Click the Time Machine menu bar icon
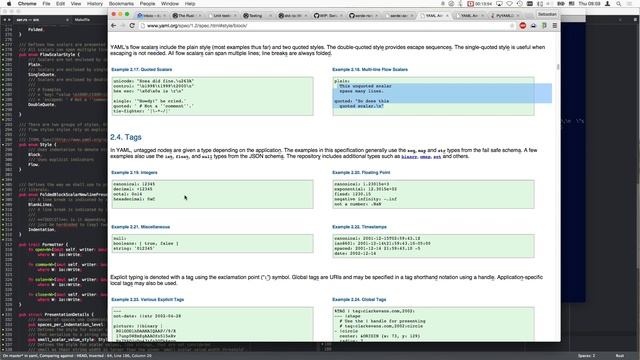This screenshot has width=640, height=360. (520, 4)
